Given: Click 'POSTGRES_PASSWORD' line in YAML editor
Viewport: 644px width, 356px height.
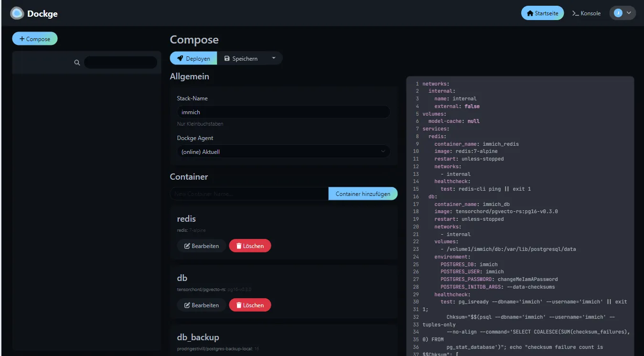Looking at the screenshot, I should (x=499, y=279).
